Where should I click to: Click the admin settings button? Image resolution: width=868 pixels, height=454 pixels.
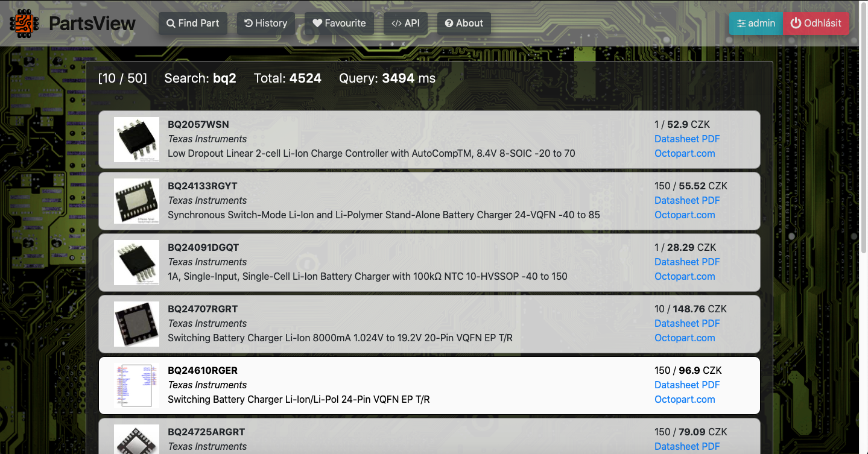point(756,24)
